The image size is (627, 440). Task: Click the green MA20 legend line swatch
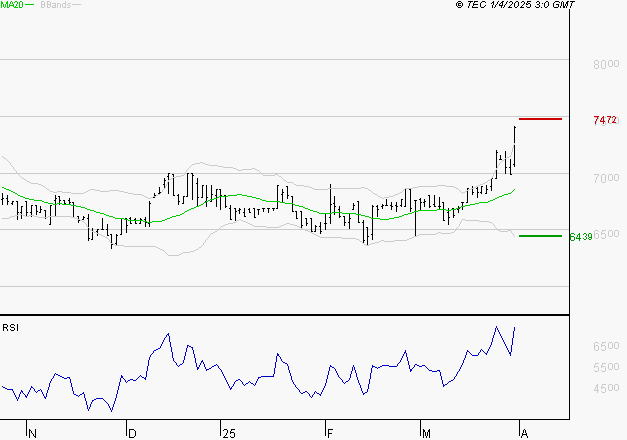(29, 6)
